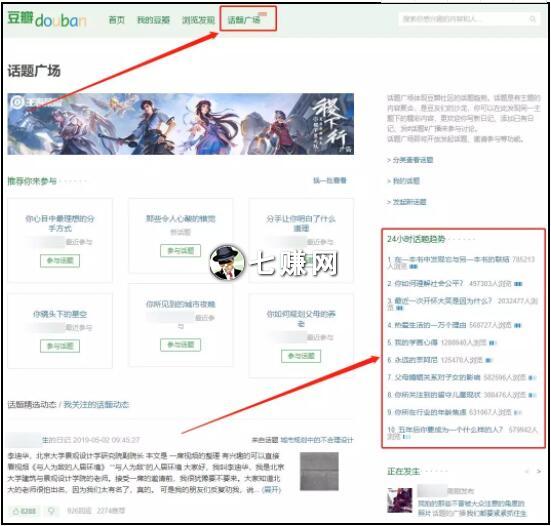Open trending topic 我的学画心得
The height and width of the screenshot is (526, 551).
(416, 342)
